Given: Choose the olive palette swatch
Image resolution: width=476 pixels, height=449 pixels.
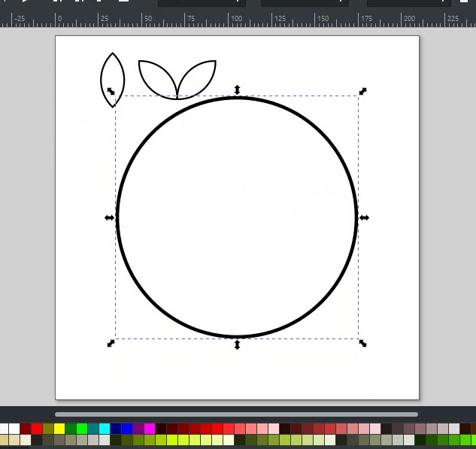Looking at the screenshot, I should click(x=48, y=429).
